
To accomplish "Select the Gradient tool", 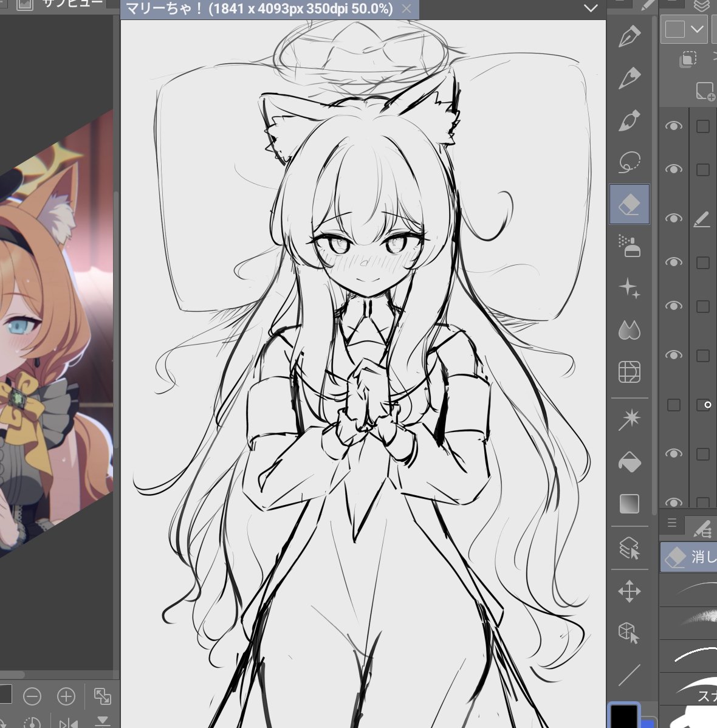I will pos(630,504).
